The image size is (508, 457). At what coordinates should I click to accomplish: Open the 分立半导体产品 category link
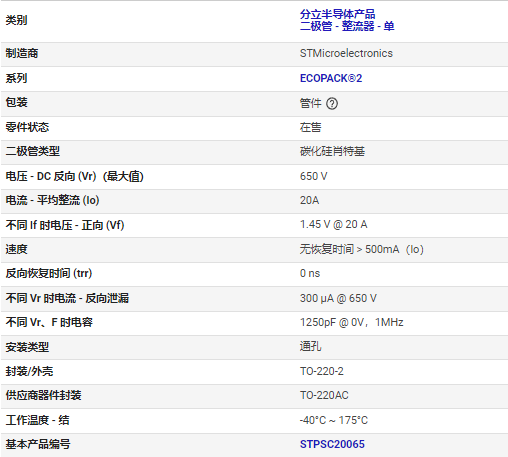click(x=337, y=14)
